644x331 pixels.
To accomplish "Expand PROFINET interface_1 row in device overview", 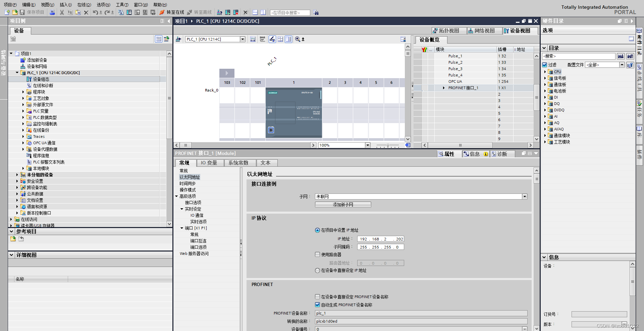I will click(x=444, y=88).
